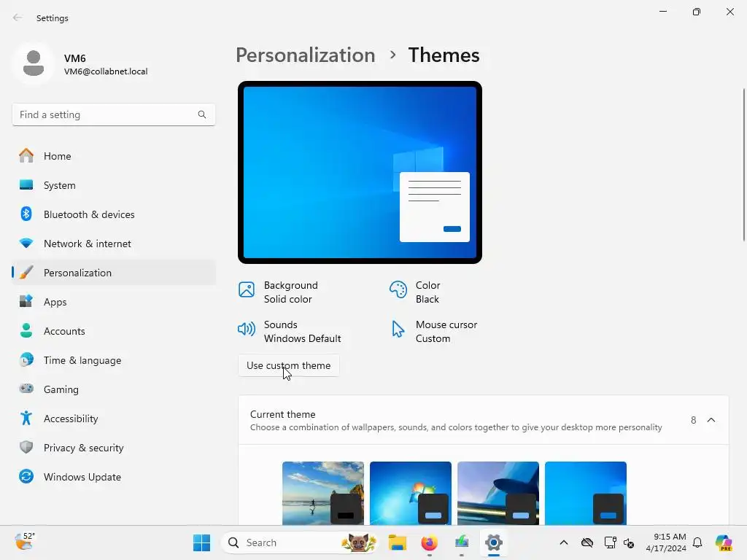Click the taskbar Search box
Screen dimensions: 747x560
pos(300,542)
